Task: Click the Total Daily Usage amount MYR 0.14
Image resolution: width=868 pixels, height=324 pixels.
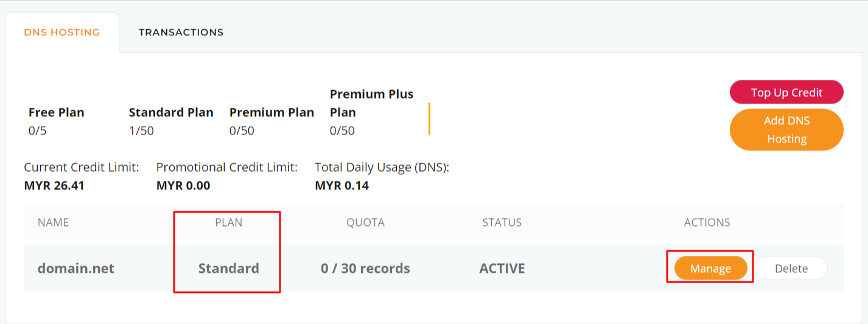Action: [341, 186]
